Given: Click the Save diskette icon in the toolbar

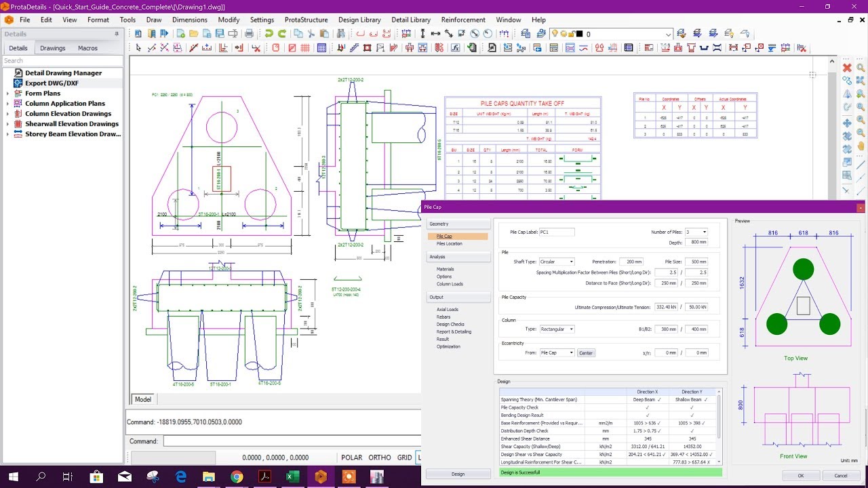Looking at the screenshot, I should 220,33.
